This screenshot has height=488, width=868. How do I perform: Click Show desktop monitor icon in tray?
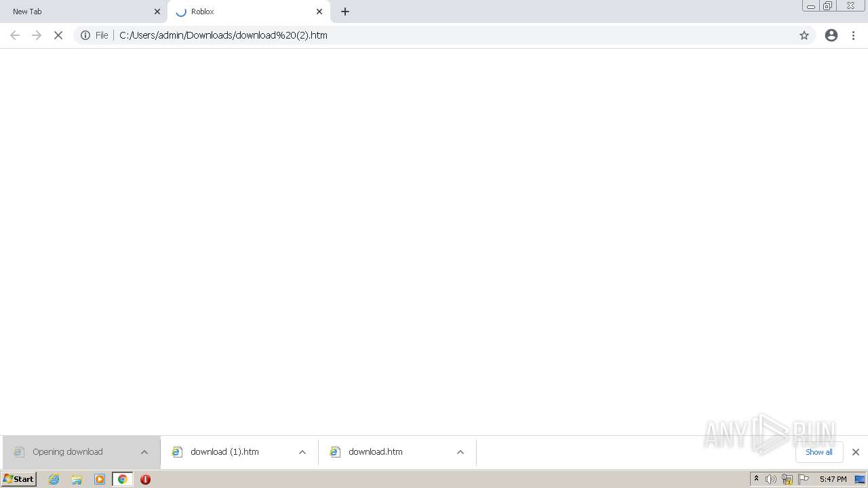(860, 479)
